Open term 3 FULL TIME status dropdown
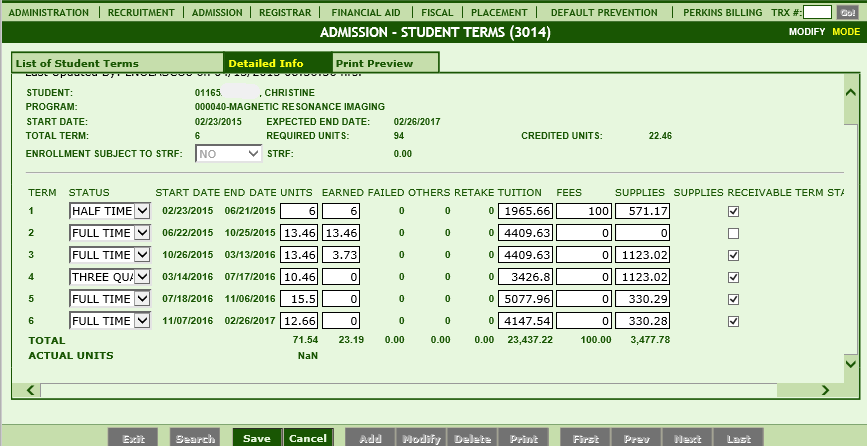This screenshot has width=867, height=446. click(109, 255)
